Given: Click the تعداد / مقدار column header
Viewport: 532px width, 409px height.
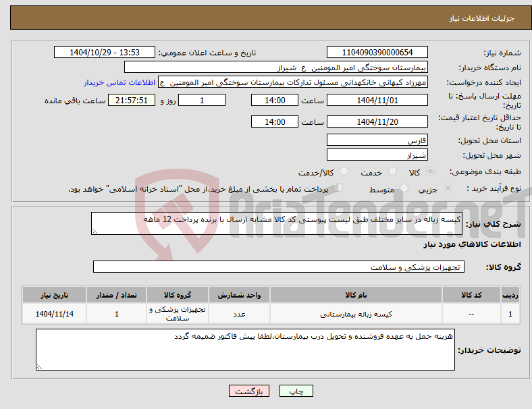Looking at the screenshot, I should tap(116, 295).
